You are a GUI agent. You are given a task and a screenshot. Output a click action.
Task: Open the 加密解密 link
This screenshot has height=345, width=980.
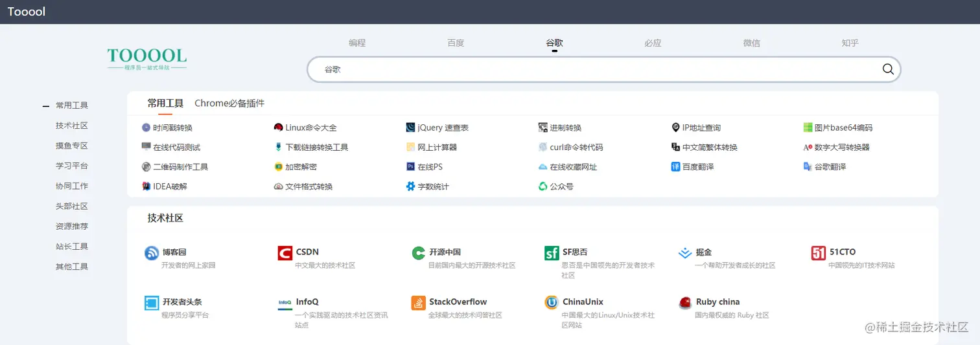click(x=301, y=166)
